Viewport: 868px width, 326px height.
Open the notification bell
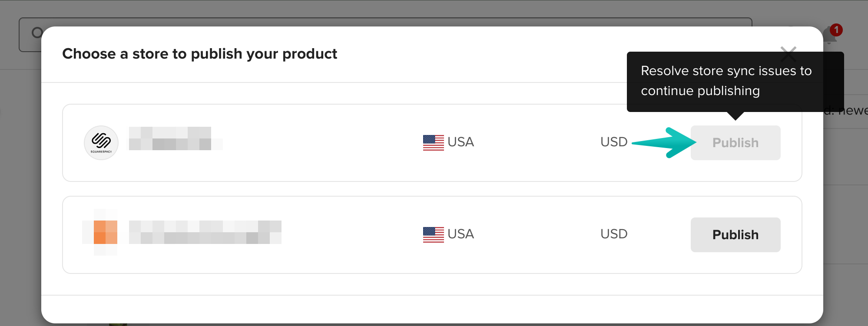829,36
